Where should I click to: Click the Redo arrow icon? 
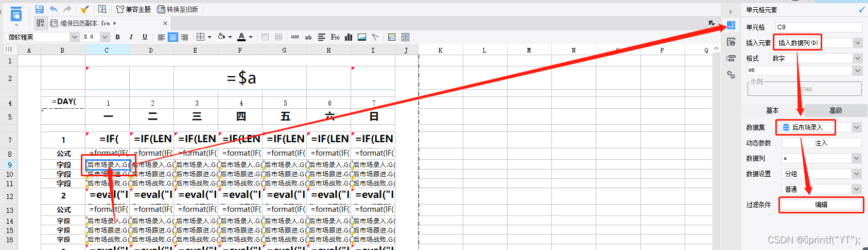[67, 9]
